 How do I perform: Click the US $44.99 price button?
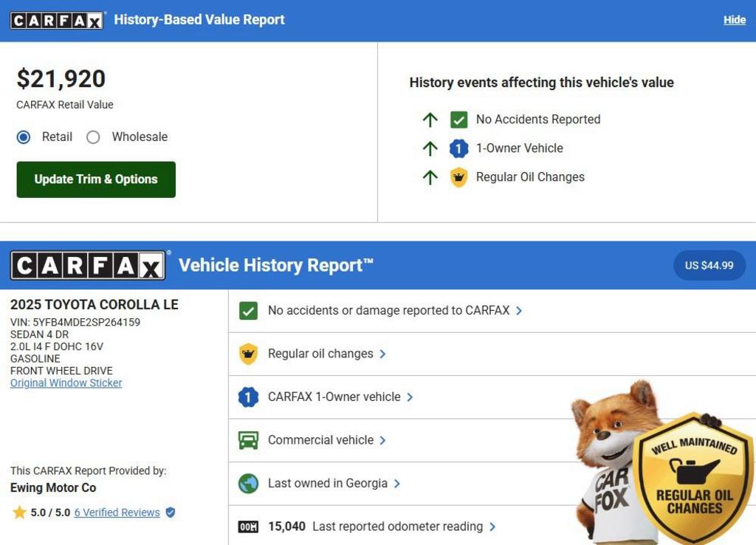click(709, 265)
